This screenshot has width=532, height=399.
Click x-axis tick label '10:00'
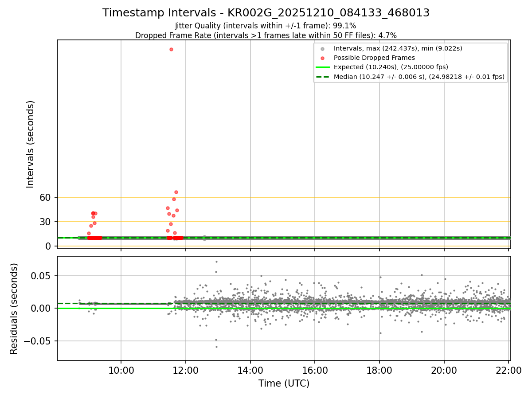121,370
